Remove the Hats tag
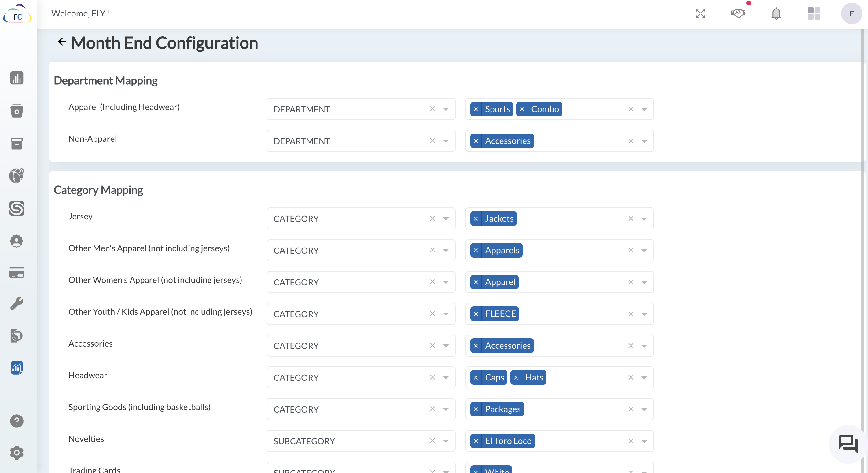Image resolution: width=868 pixels, height=473 pixels. click(516, 377)
